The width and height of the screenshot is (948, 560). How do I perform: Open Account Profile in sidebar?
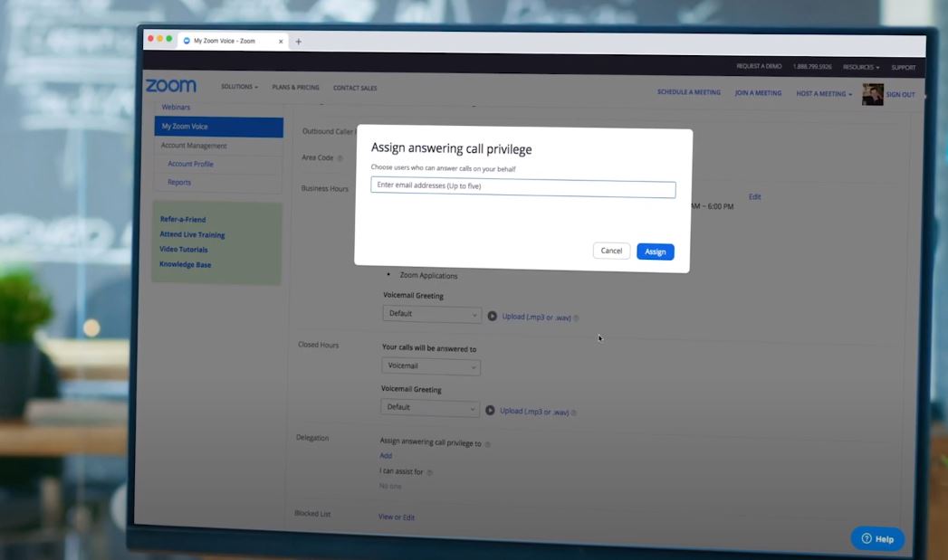click(x=190, y=164)
